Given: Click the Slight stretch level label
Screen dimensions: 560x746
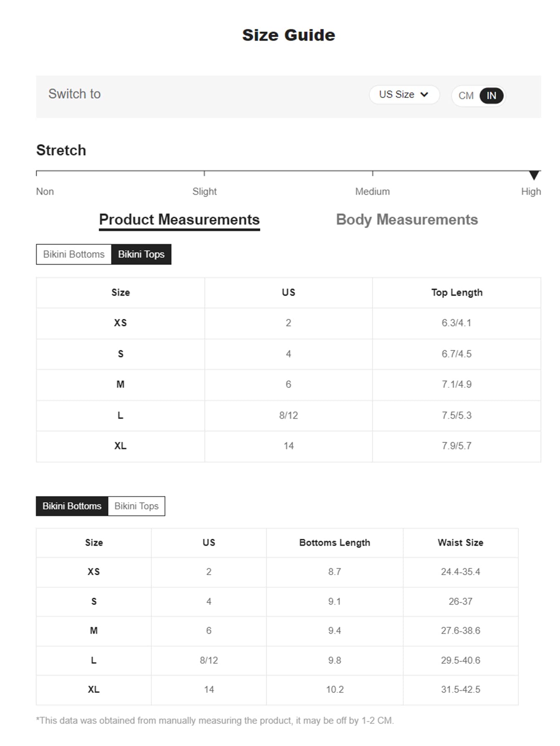Looking at the screenshot, I should (204, 191).
